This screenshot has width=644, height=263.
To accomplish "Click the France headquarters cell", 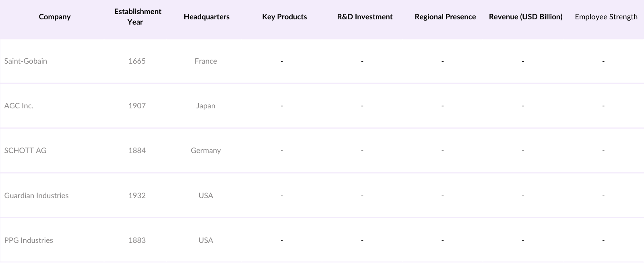I will tap(206, 61).
